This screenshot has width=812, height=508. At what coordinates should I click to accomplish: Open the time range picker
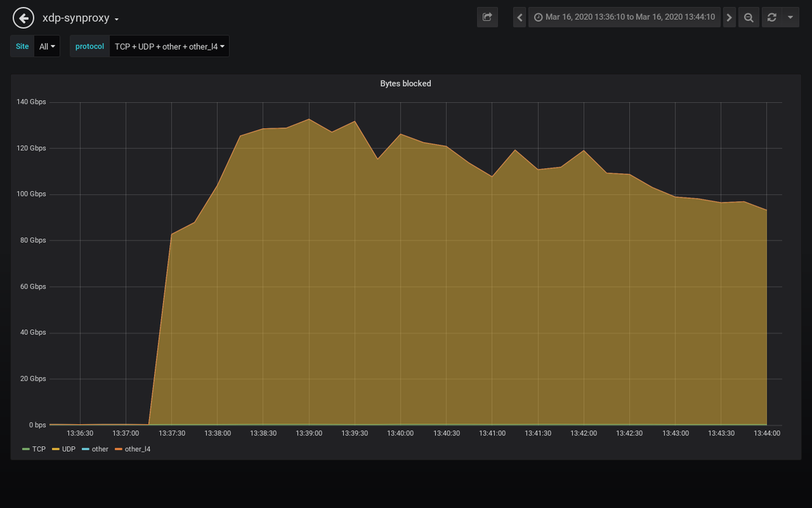tap(624, 18)
